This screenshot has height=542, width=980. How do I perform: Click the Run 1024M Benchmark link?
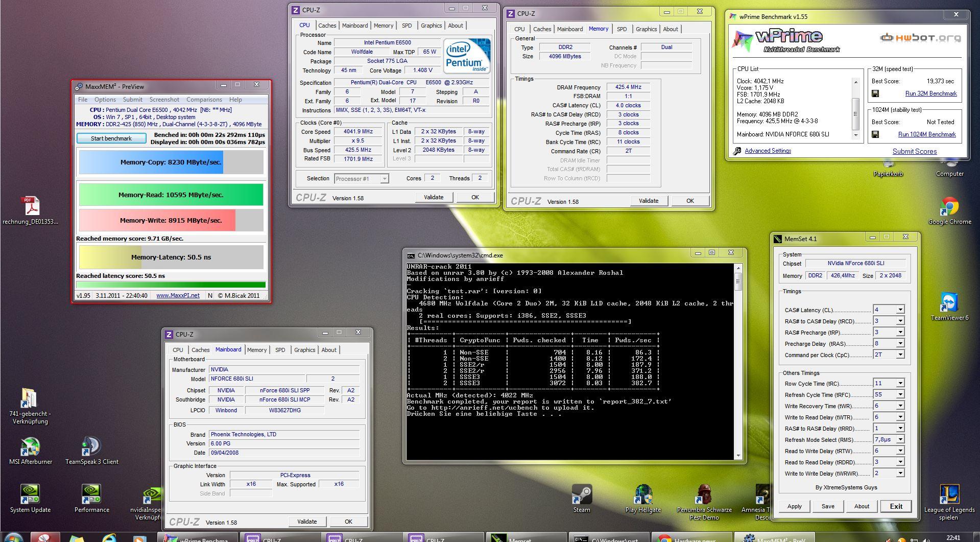coord(927,134)
